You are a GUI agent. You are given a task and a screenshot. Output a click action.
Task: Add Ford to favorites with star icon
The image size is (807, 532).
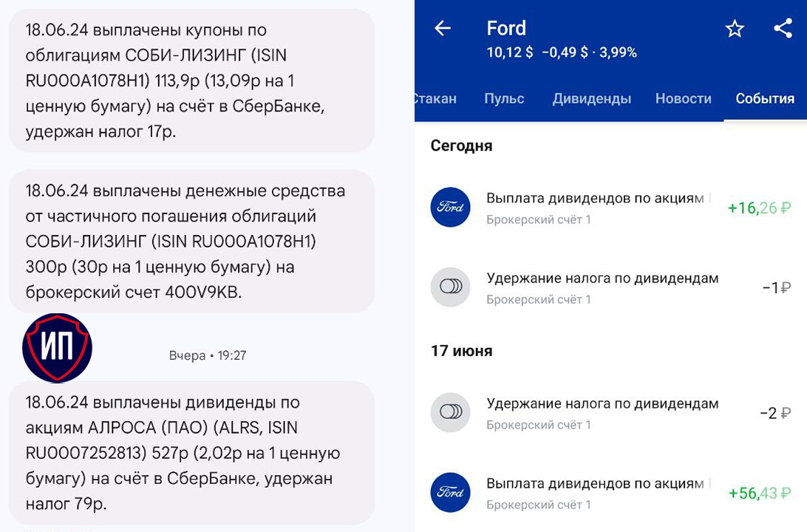735,29
